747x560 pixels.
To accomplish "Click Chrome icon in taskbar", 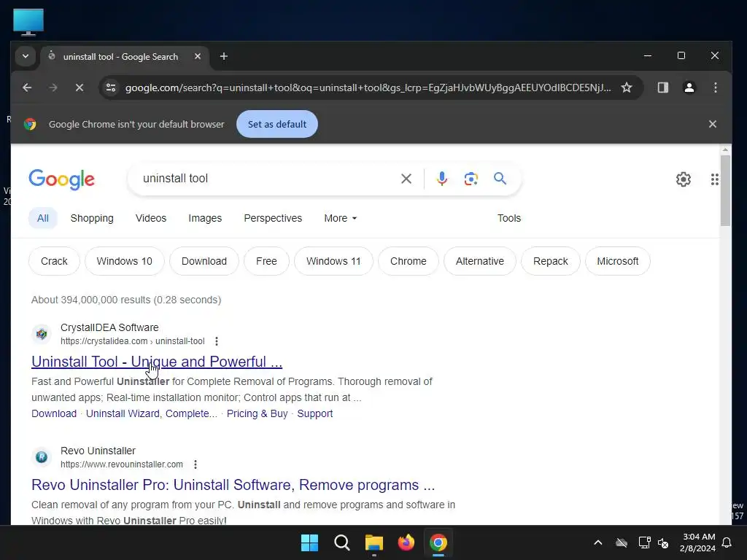I will click(438, 542).
